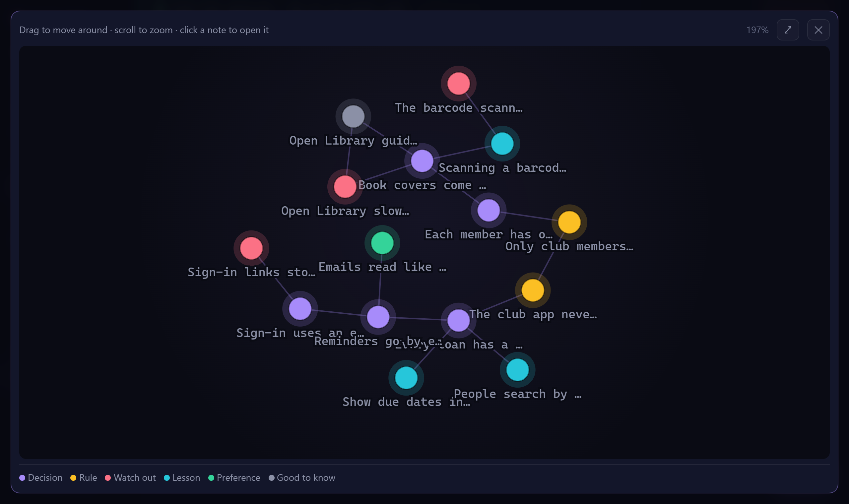Click the 'Rule' legend entry
The width and height of the screenshot is (849, 504).
[x=84, y=477]
